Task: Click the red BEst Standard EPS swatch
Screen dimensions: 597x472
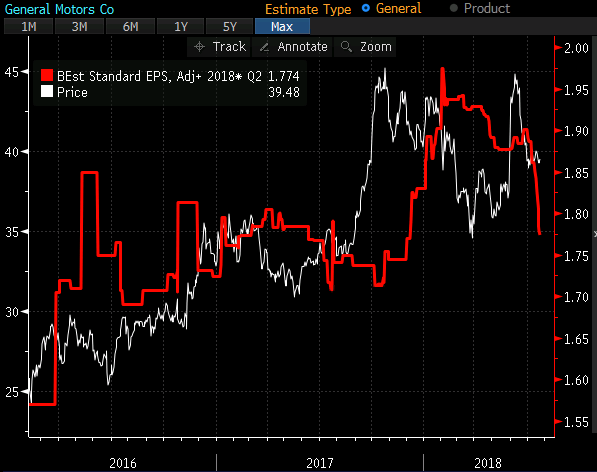Action: (x=47, y=75)
